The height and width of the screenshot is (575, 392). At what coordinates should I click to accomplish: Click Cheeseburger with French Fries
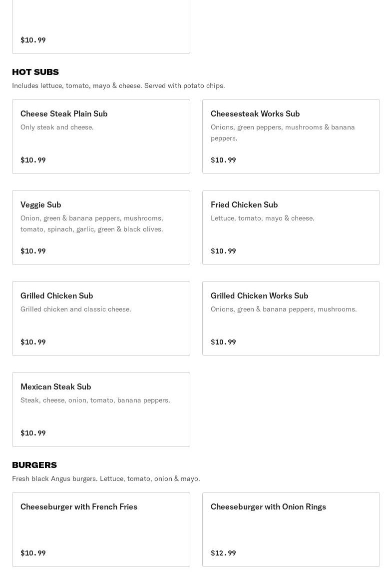[78, 506]
